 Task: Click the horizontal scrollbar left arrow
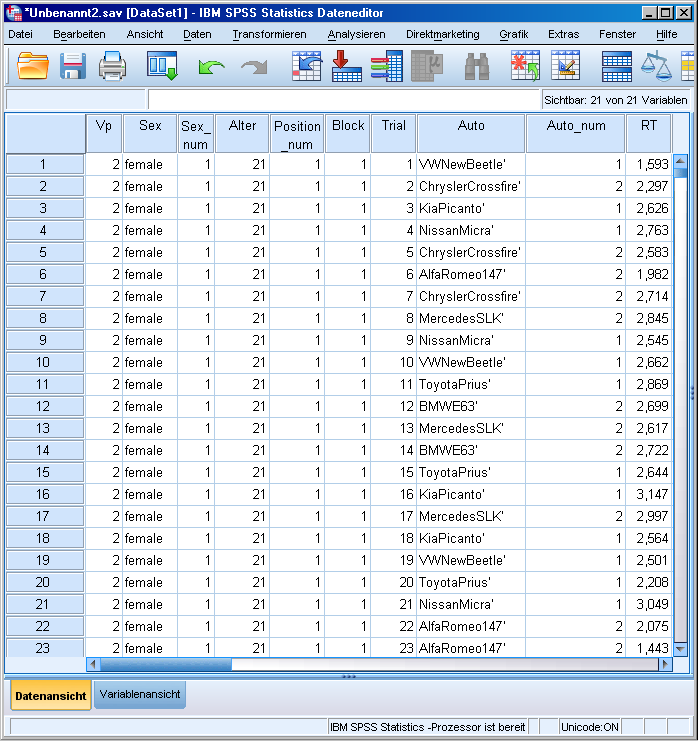pyautogui.click(x=93, y=664)
